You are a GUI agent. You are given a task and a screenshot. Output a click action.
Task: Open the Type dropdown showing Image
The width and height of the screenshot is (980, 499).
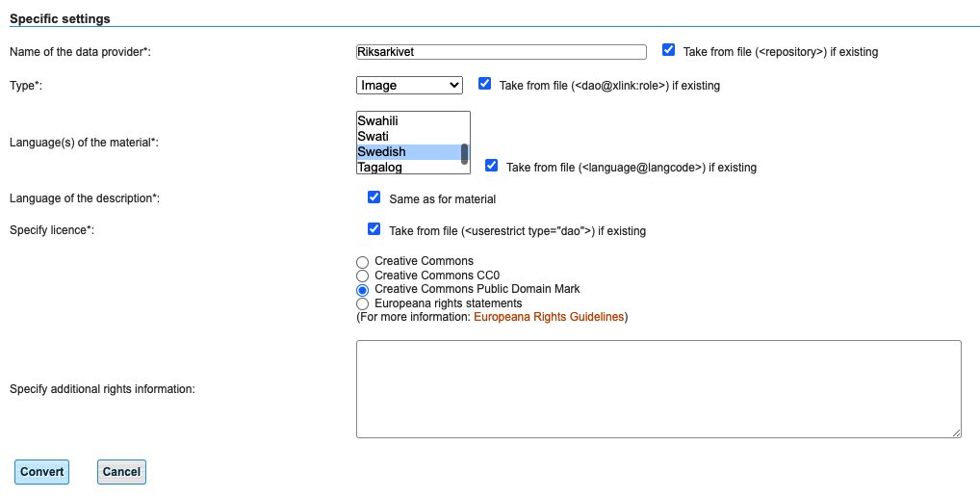pos(409,85)
